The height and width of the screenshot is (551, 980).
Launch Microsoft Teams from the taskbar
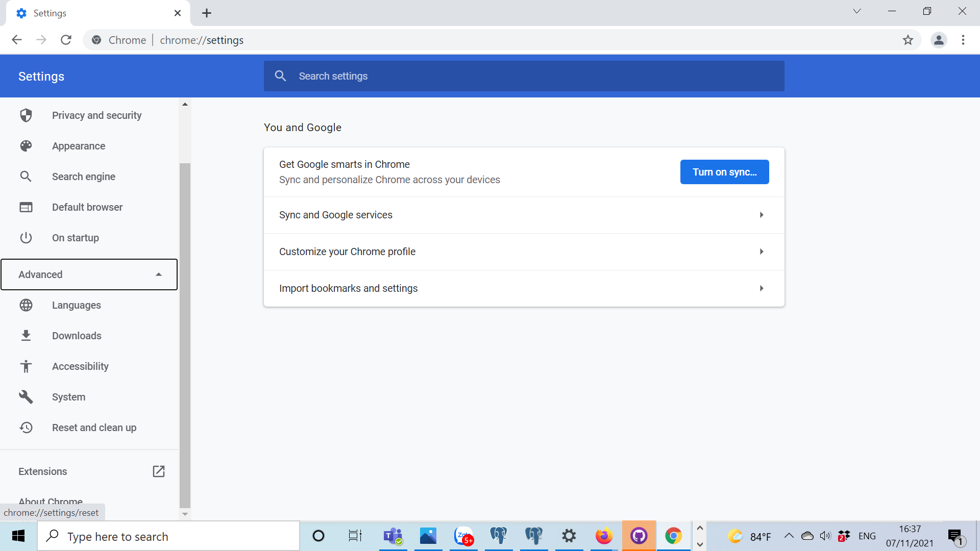tap(393, 536)
